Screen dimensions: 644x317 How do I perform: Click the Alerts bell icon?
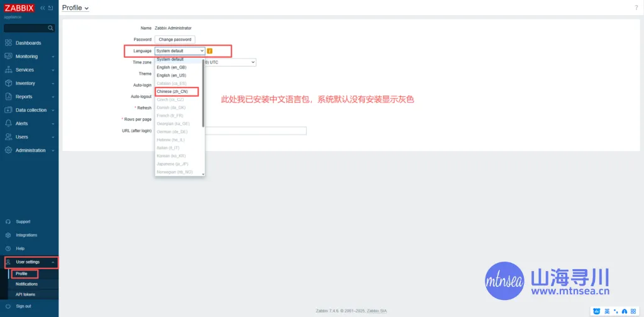click(x=8, y=123)
